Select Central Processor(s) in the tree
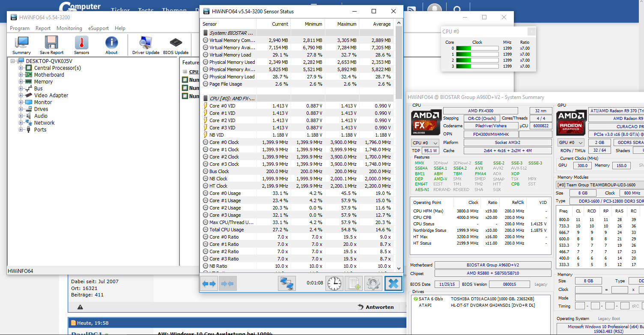 pyautogui.click(x=57, y=68)
